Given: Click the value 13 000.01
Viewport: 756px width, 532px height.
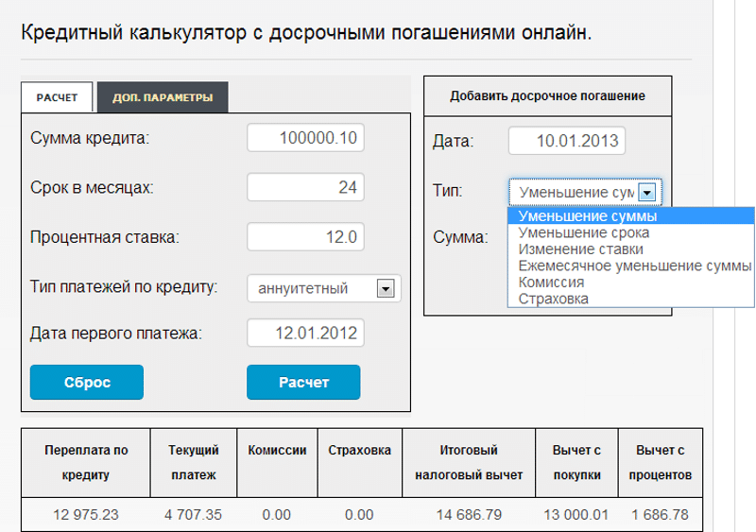Looking at the screenshot, I should [x=576, y=515].
